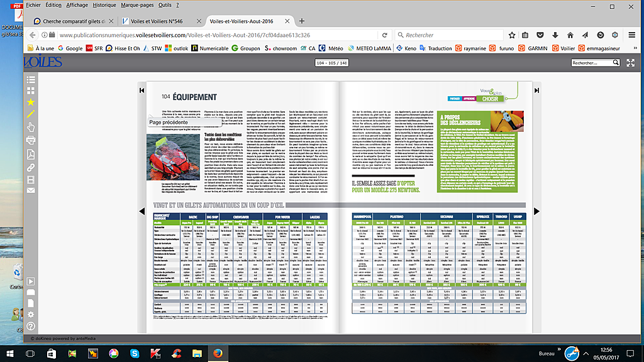Save page to Pocket
The image size is (644, 362).
click(x=540, y=35)
